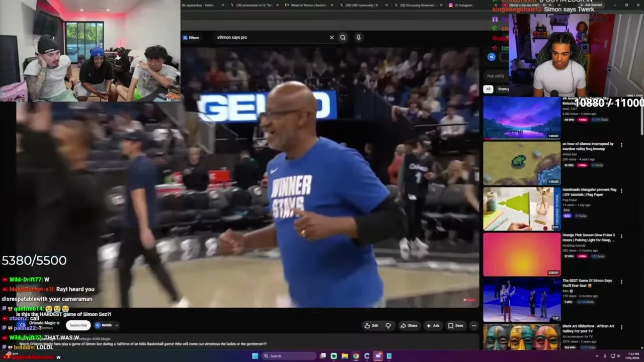Open the Orlando Magic channel name
The width and height of the screenshot is (644, 362).
(x=42, y=323)
